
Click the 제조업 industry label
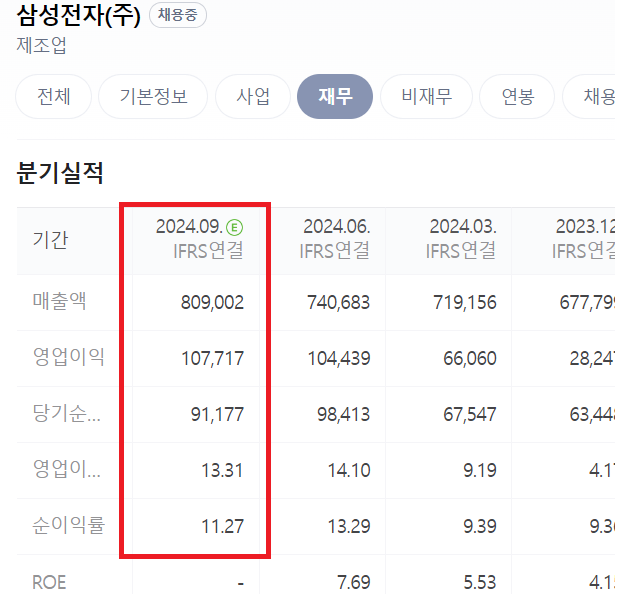41,45
